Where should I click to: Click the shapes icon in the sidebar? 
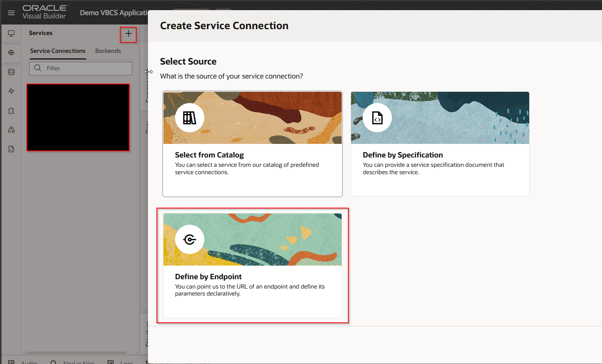[x=11, y=129]
